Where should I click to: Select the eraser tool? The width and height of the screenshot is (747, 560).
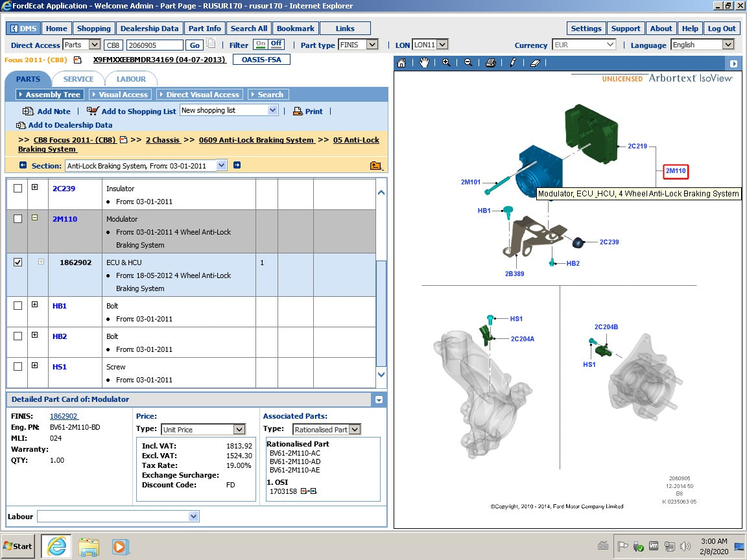(535, 63)
